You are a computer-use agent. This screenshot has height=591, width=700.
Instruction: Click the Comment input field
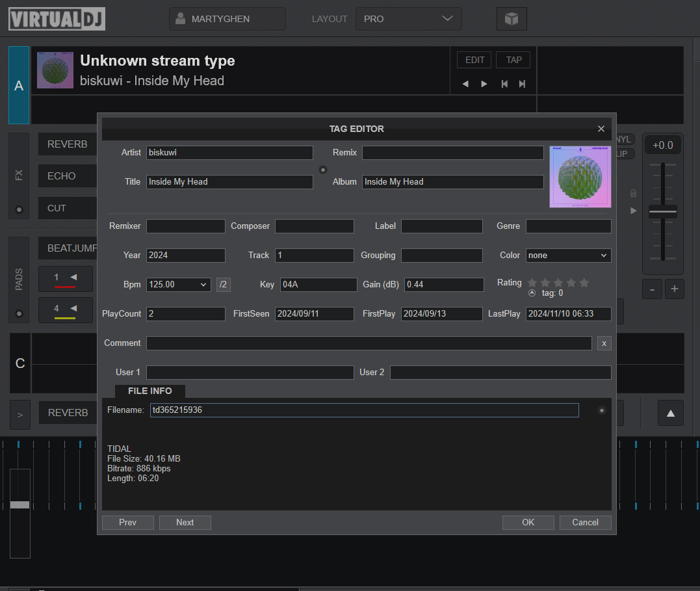click(369, 343)
